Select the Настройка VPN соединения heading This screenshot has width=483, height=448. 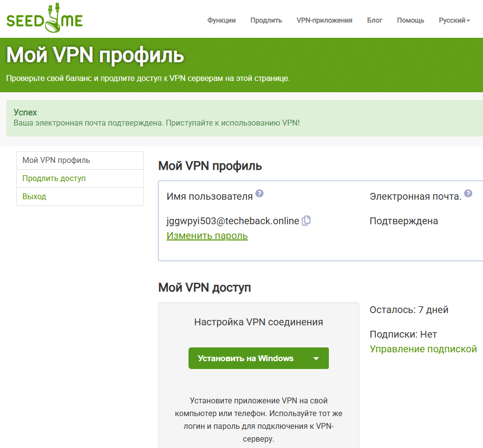259,322
